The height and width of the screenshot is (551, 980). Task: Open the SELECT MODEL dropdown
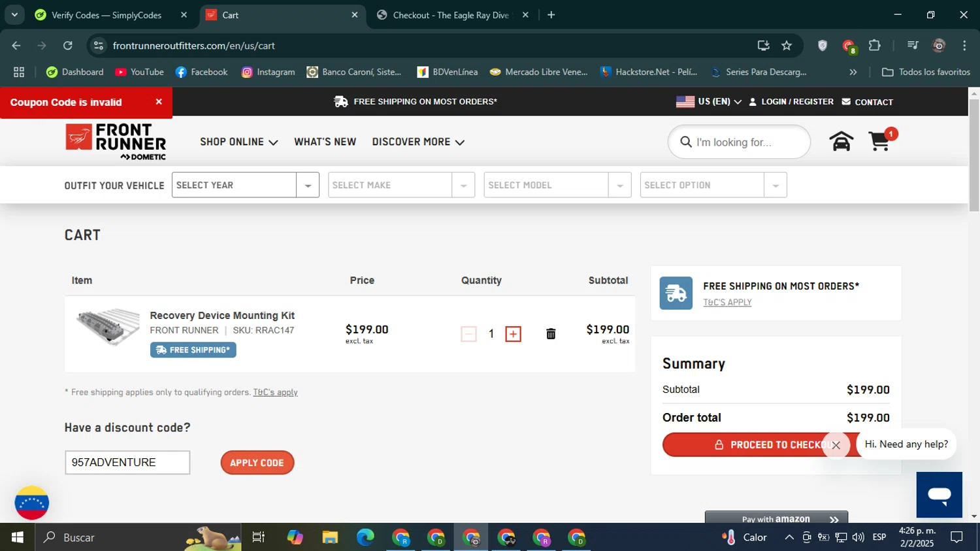[557, 185]
